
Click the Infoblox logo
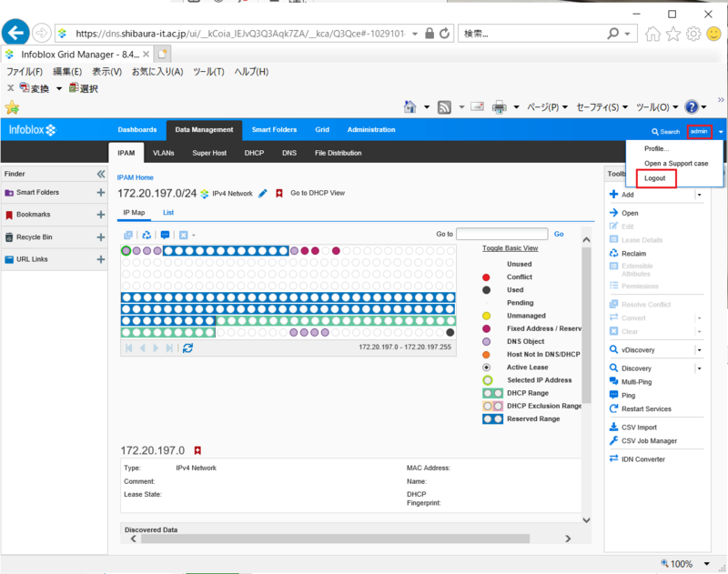(32, 130)
